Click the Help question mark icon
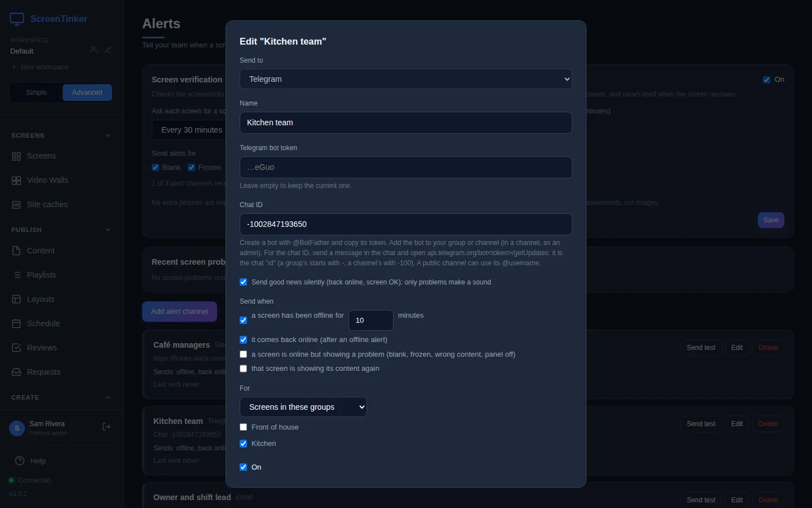The width and height of the screenshot is (812, 508). [x=20, y=461]
